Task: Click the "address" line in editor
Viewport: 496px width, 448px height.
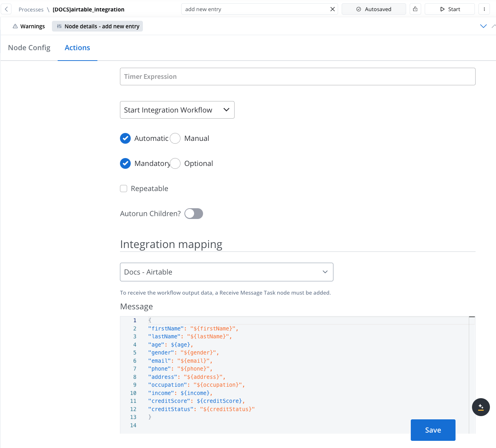Action: [187, 377]
